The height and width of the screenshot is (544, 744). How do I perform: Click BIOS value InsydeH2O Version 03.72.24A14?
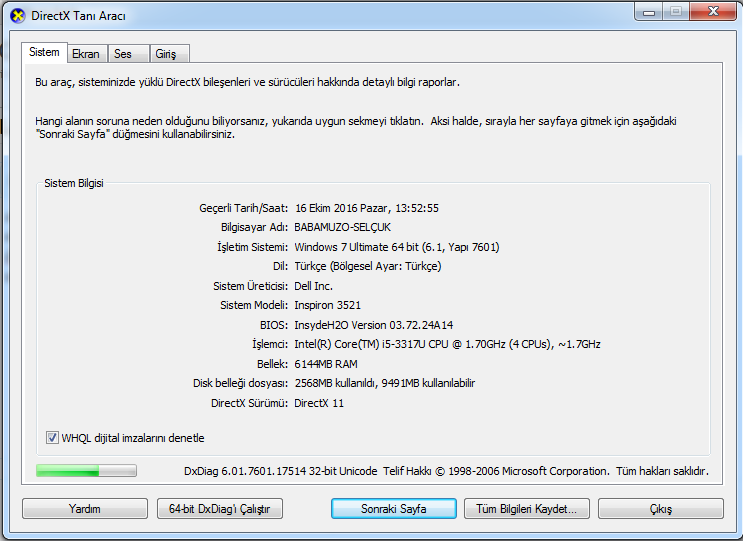(x=373, y=325)
